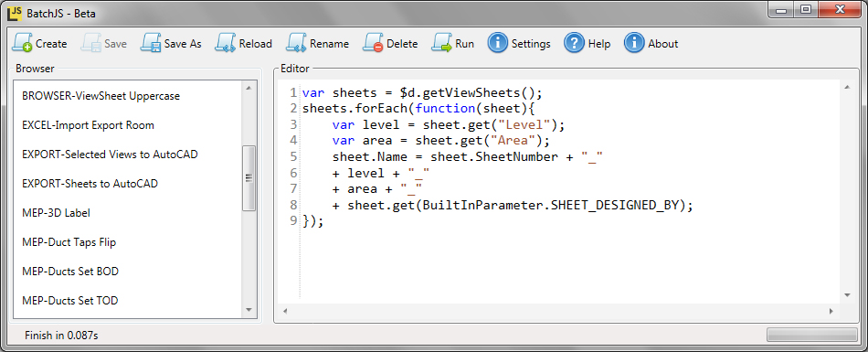Viewport: 868px width, 352px height.
Task: Click the Save As toolbar icon
Action: pos(151,43)
